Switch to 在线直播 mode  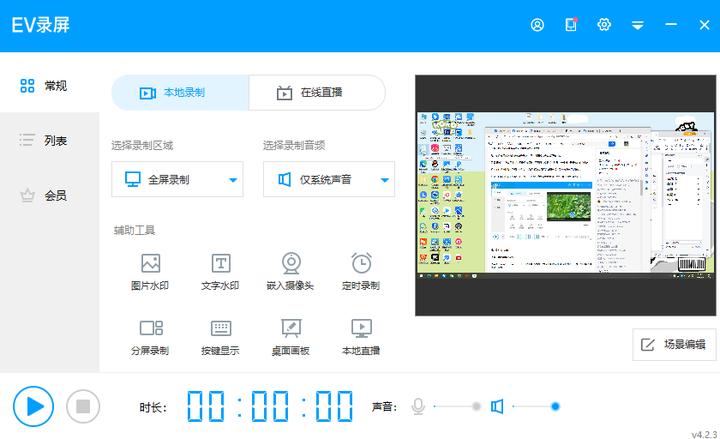[317, 93]
